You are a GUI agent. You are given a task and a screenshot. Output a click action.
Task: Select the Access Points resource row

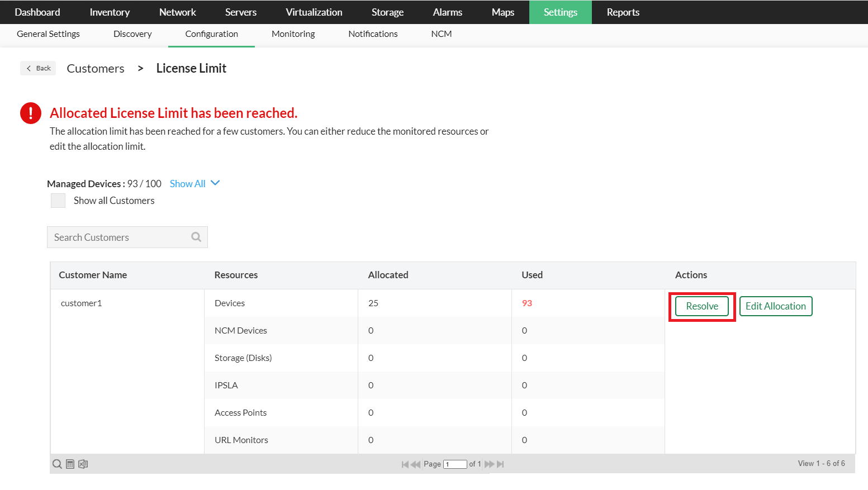[x=435, y=413]
